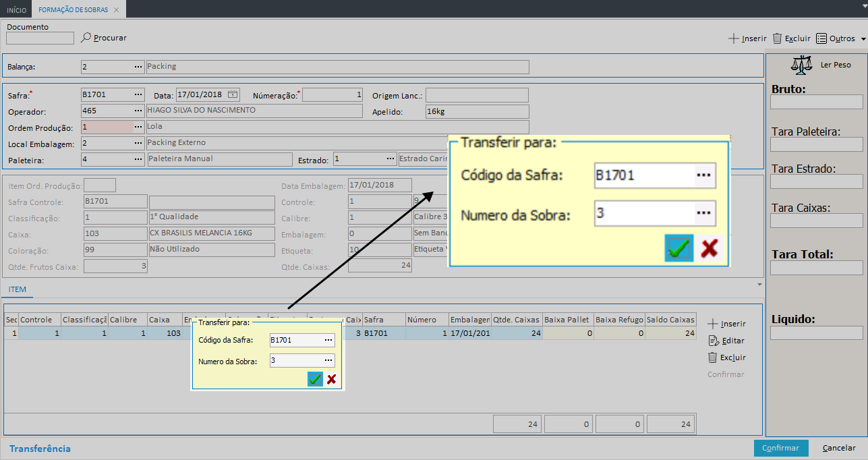This screenshot has width=868, height=460.
Task: Click the Documento input field
Action: [x=40, y=38]
